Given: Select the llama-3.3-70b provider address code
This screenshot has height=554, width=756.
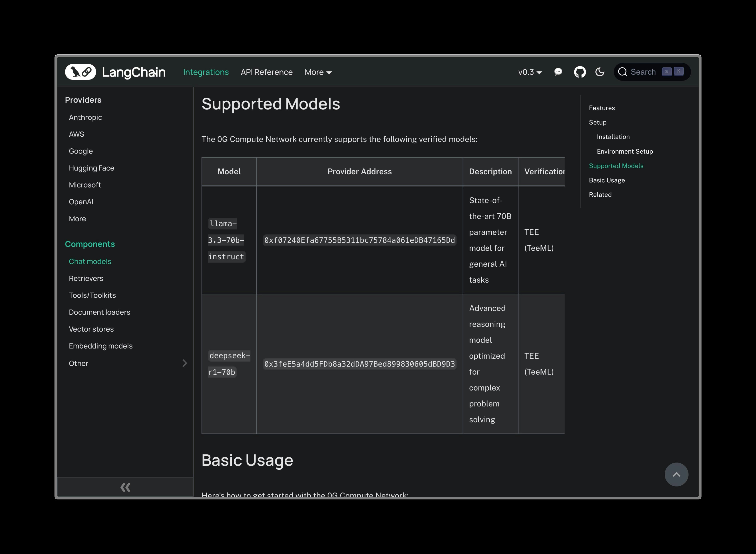Looking at the screenshot, I should (359, 240).
